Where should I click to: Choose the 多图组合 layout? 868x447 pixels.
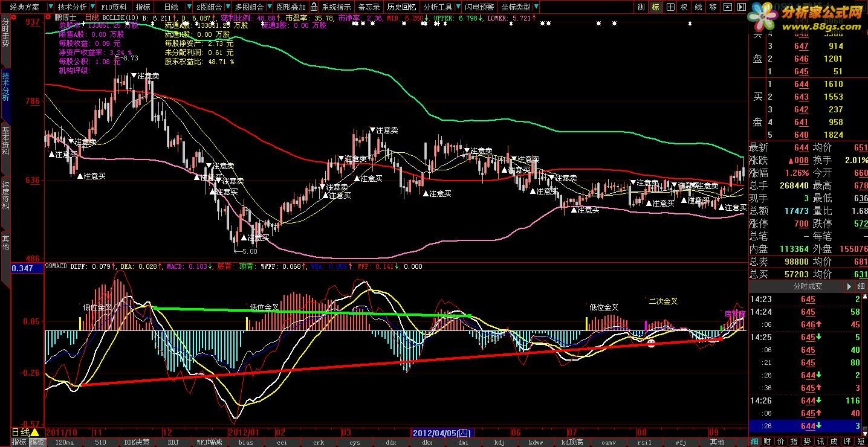pyautogui.click(x=249, y=7)
